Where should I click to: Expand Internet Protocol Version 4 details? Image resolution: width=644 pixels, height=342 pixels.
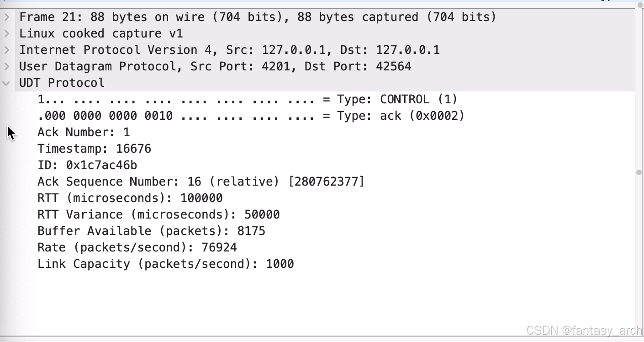(x=6, y=50)
